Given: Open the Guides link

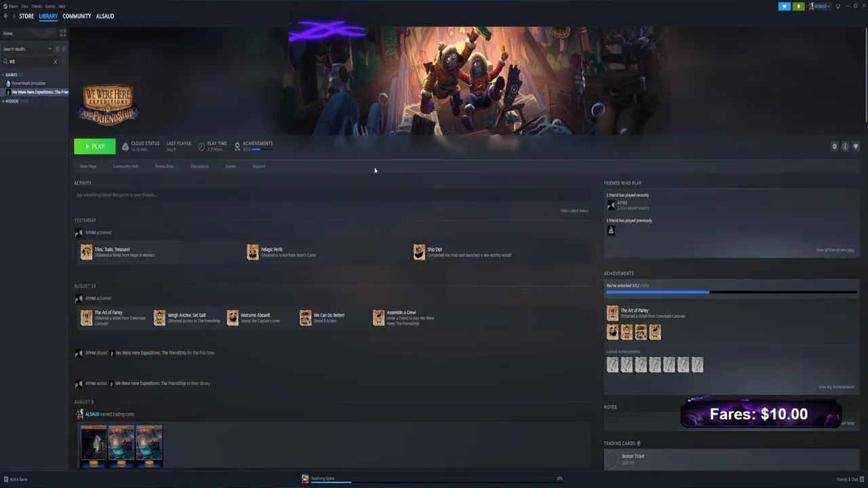Looking at the screenshot, I should pyautogui.click(x=231, y=166).
